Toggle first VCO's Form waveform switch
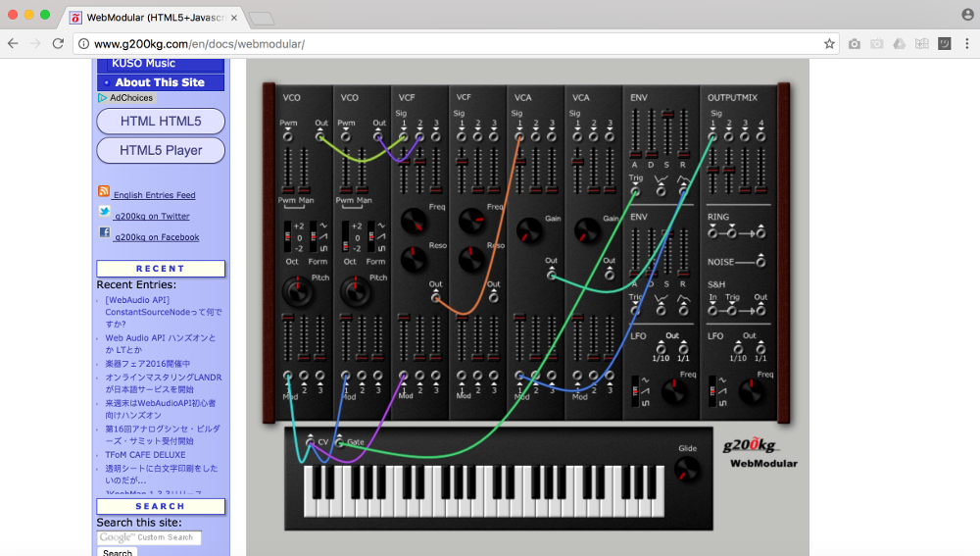Screen dimensions: 980x556 (x=314, y=237)
